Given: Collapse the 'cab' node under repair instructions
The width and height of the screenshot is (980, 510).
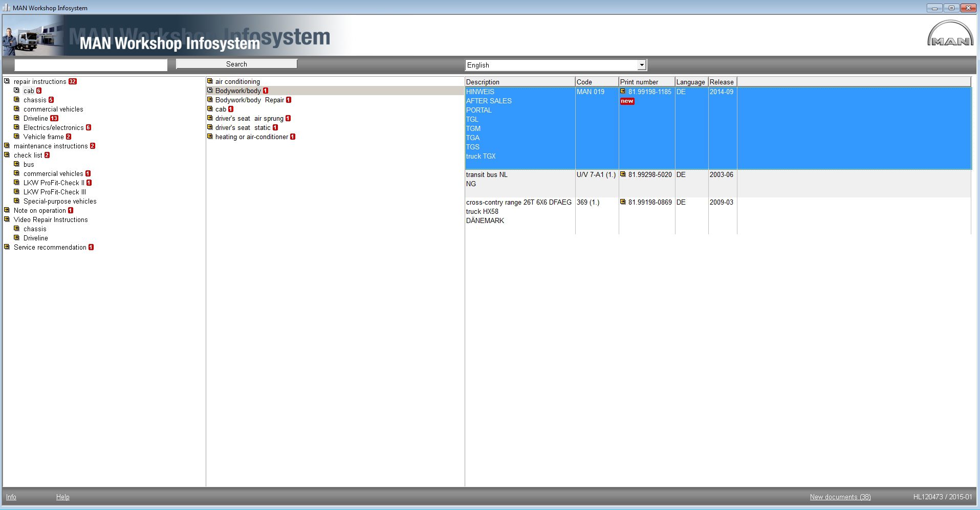Looking at the screenshot, I should [x=16, y=91].
